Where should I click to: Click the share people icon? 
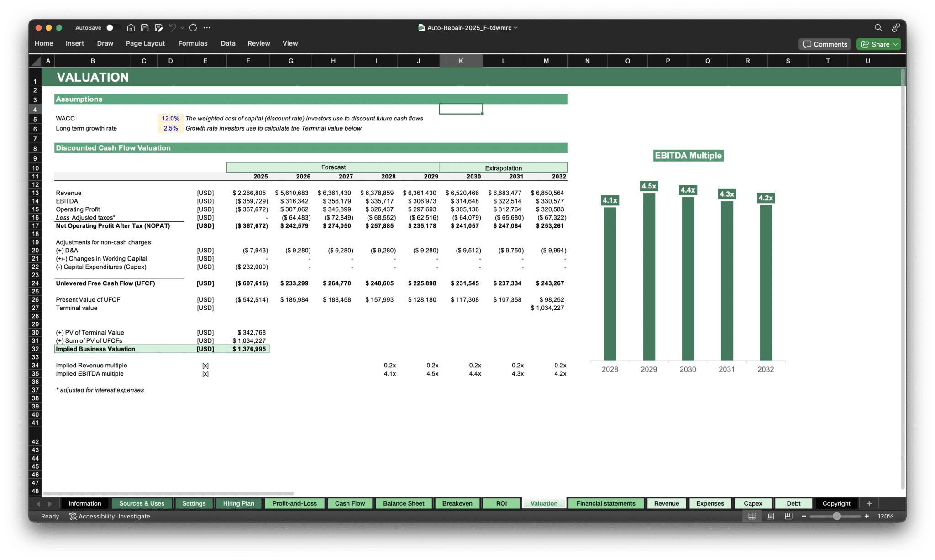(x=896, y=28)
